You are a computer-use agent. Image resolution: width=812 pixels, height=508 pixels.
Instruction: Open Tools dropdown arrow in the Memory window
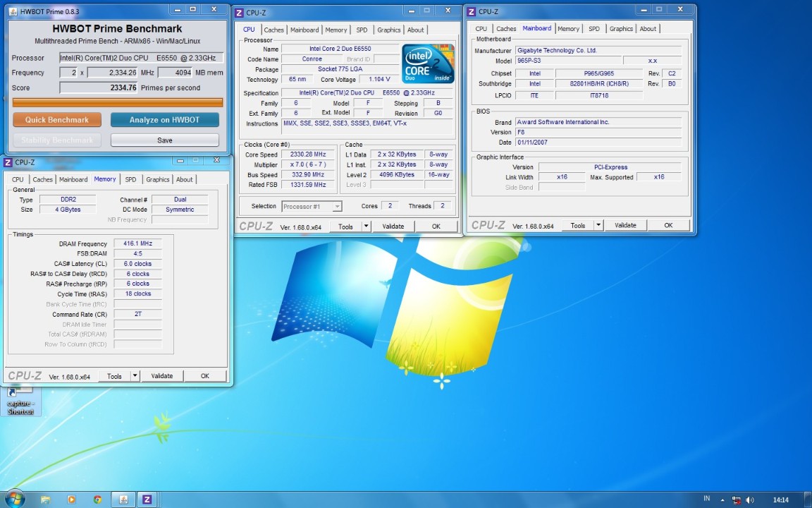[x=135, y=376]
